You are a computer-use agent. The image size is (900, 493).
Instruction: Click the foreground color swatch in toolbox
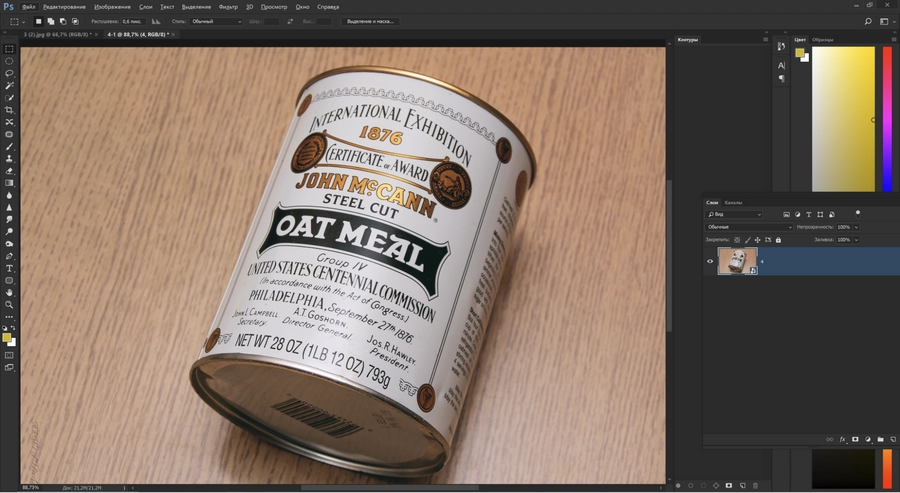[x=7, y=337]
